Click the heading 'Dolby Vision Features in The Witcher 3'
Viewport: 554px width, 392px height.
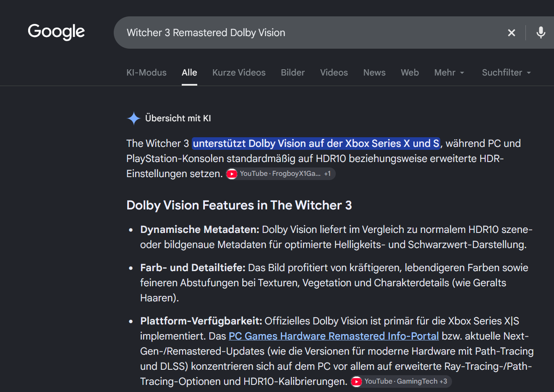pos(239,205)
